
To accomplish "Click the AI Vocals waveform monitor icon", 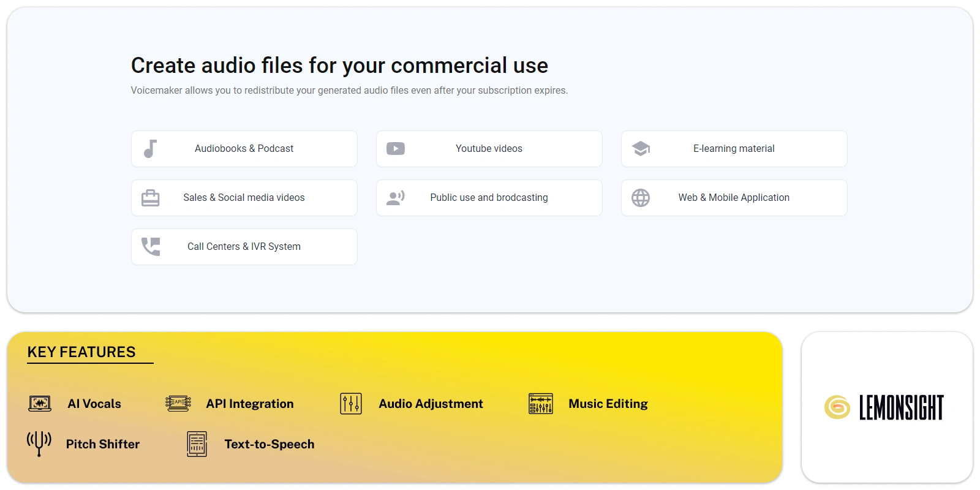I will click(x=40, y=404).
